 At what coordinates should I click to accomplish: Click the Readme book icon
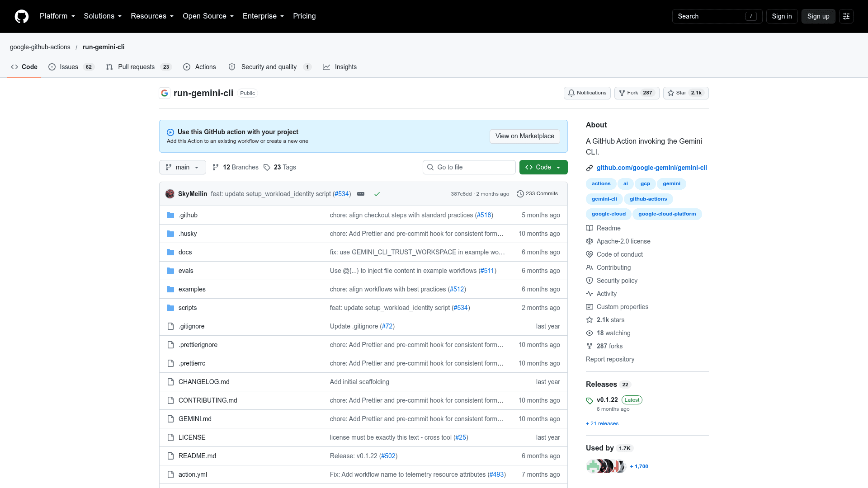[x=590, y=228]
